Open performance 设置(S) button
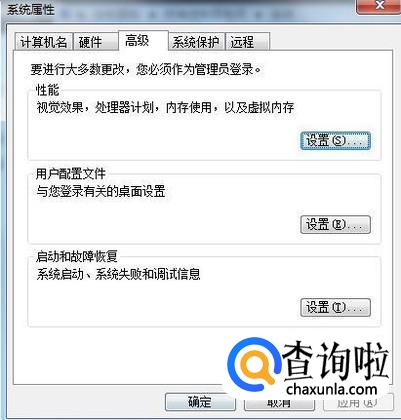 pos(335,141)
